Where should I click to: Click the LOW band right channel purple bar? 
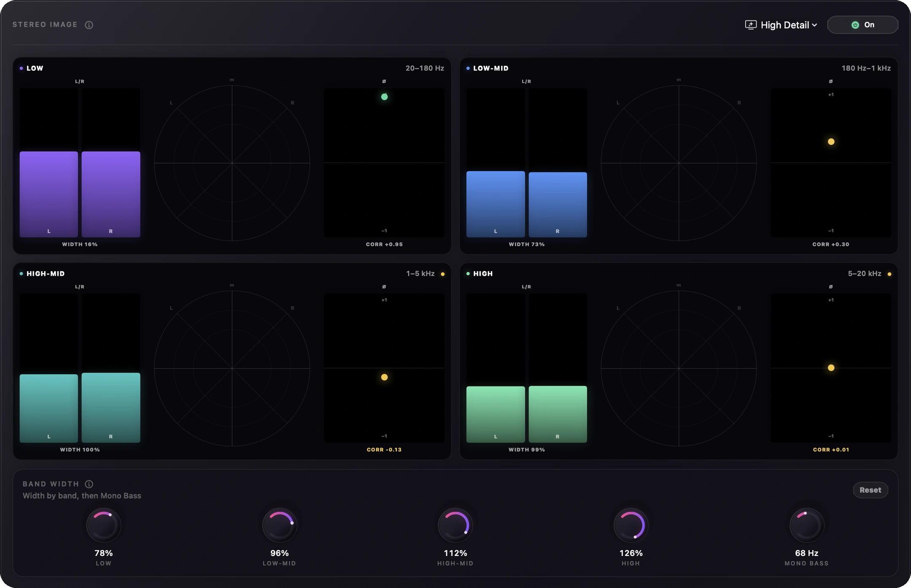tap(111, 194)
